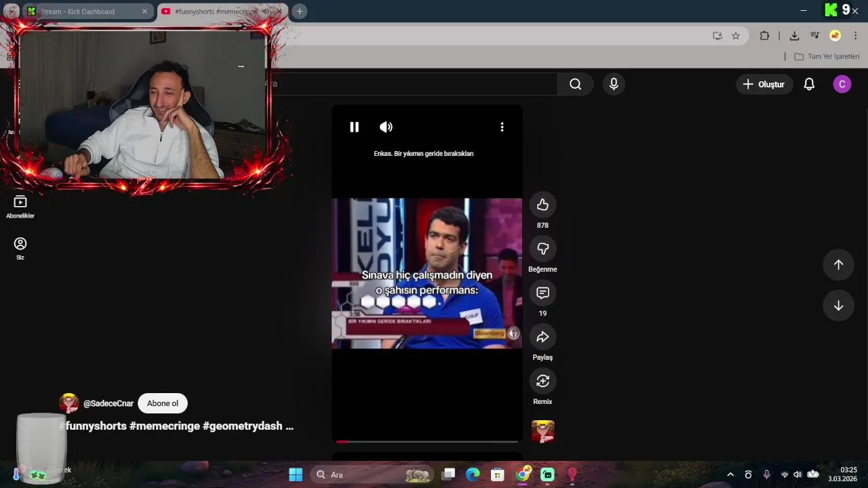Viewport: 868px width, 488px height.
Task: Open Wi-Fi network settings in tray
Action: click(x=785, y=474)
